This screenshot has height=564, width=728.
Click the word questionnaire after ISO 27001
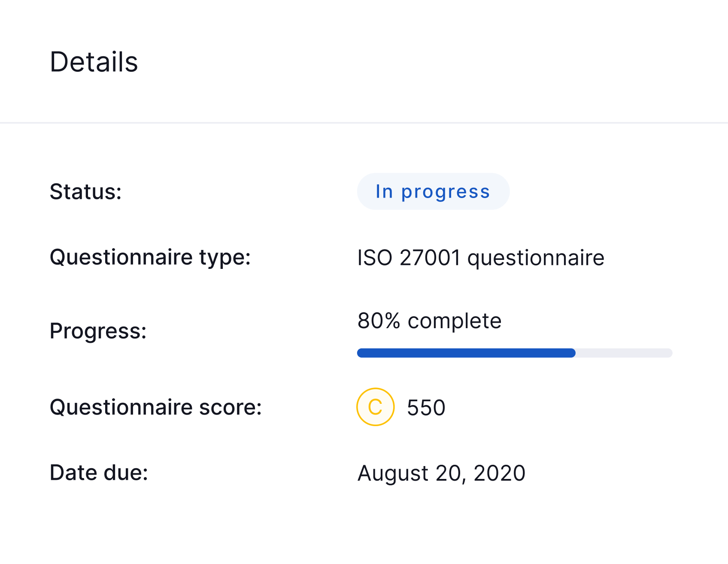tap(536, 259)
